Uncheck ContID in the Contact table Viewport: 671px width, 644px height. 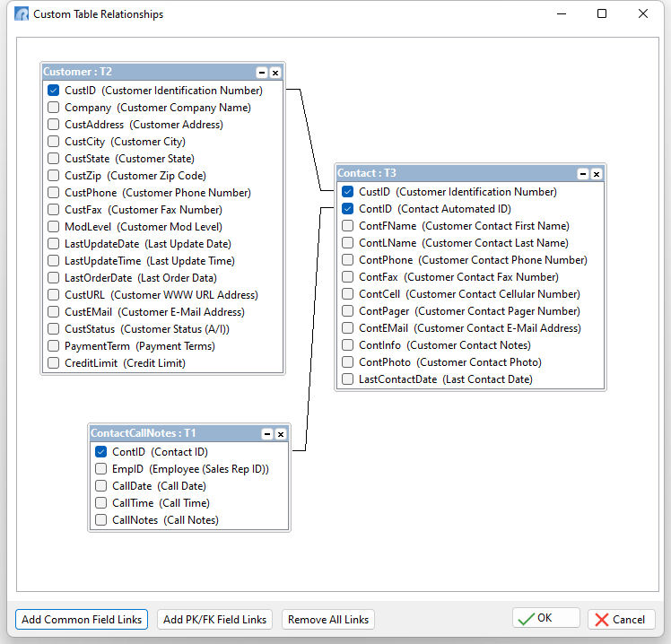point(347,209)
